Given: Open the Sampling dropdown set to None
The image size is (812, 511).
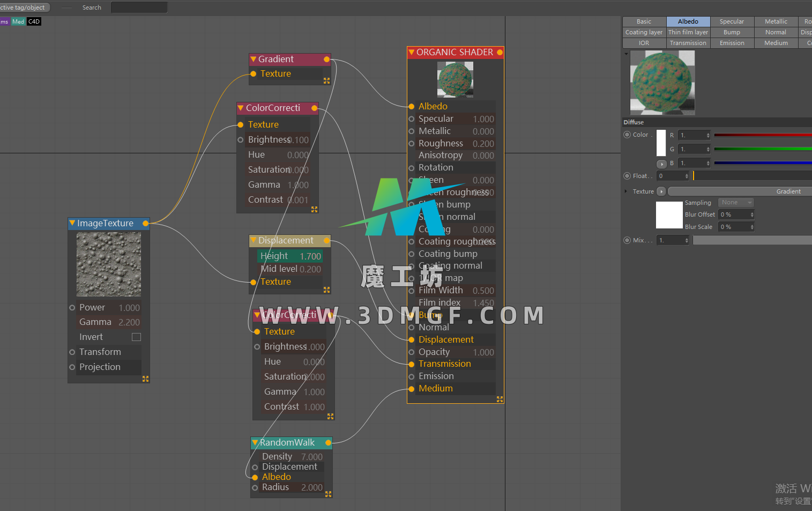Looking at the screenshot, I should coord(735,203).
